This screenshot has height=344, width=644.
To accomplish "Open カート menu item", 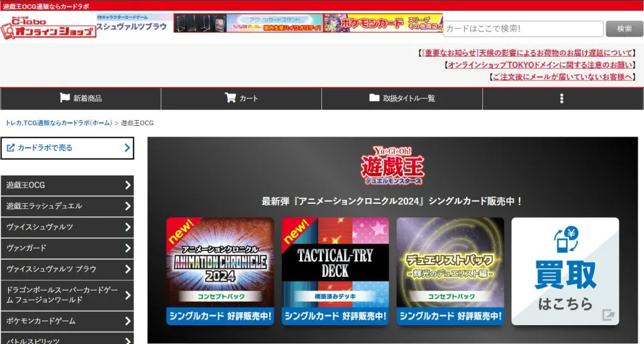I will tap(241, 98).
